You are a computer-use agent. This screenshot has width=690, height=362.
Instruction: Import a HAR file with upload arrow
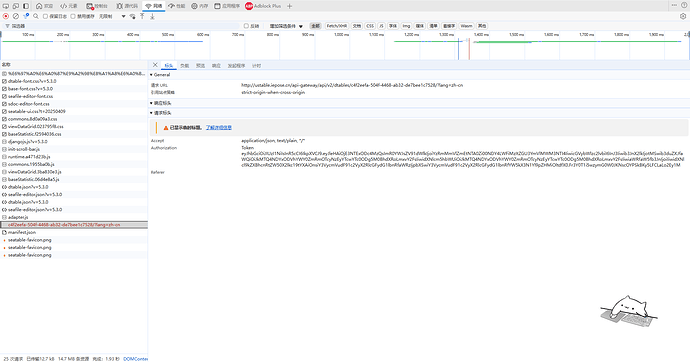tap(142, 16)
